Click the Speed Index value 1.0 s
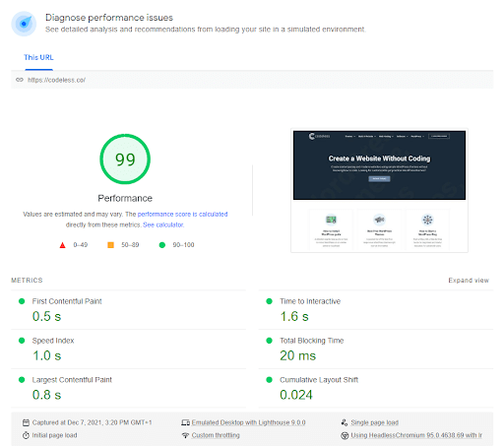 pos(46,355)
